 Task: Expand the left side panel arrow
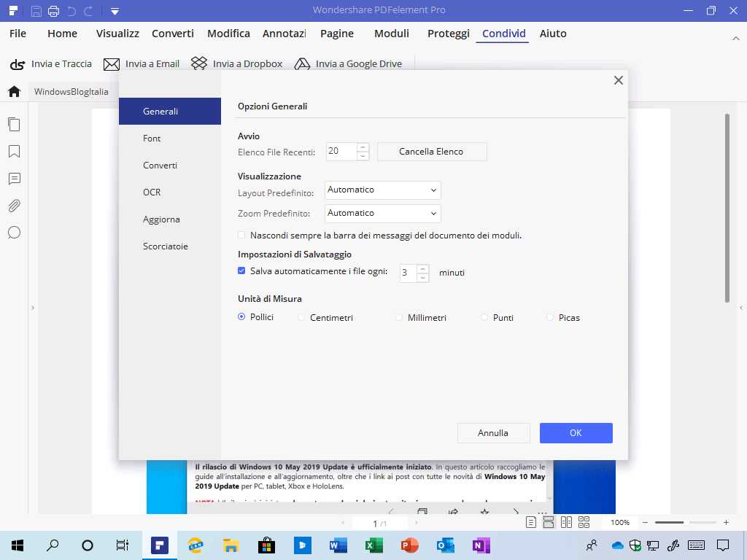coord(33,308)
